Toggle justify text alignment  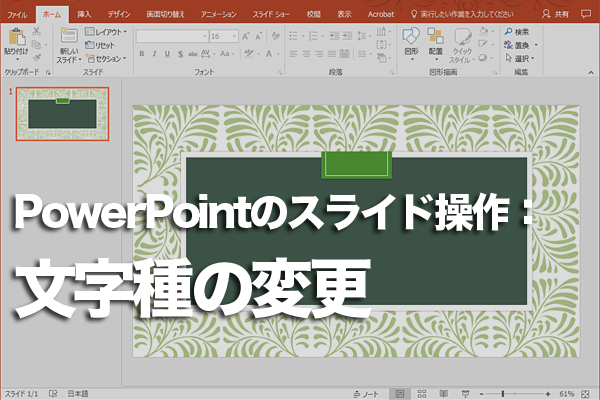[332, 54]
